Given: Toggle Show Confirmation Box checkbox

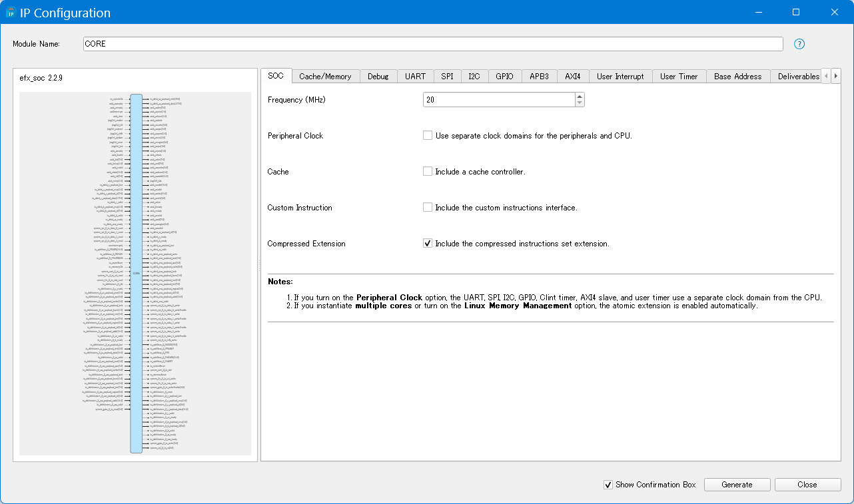Looking at the screenshot, I should tap(608, 485).
